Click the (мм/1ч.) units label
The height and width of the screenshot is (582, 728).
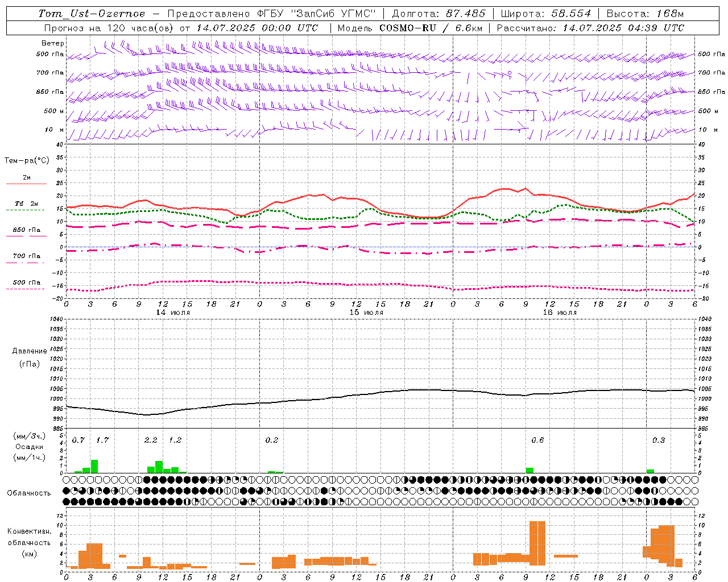(28, 458)
